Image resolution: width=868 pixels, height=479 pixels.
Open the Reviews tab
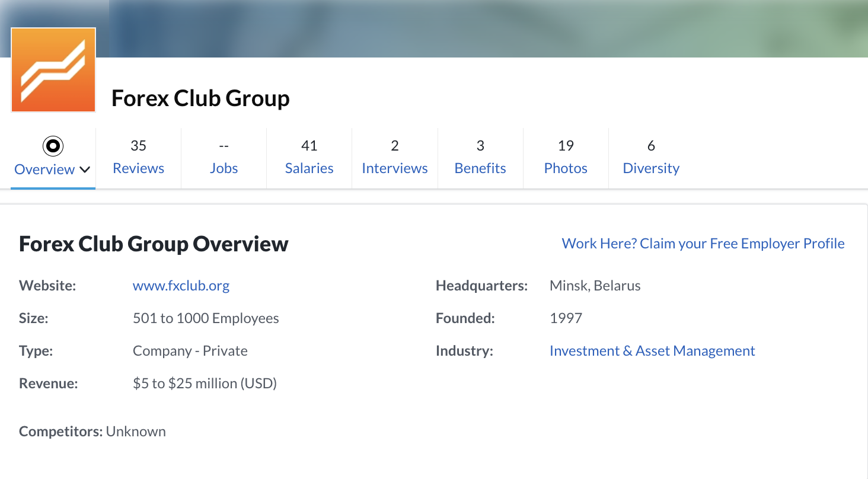coord(138,158)
